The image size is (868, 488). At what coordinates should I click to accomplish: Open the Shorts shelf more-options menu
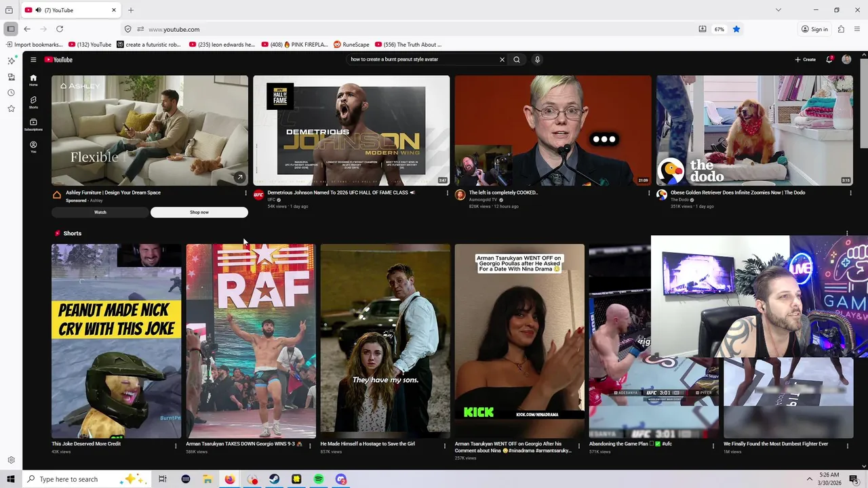tap(847, 233)
